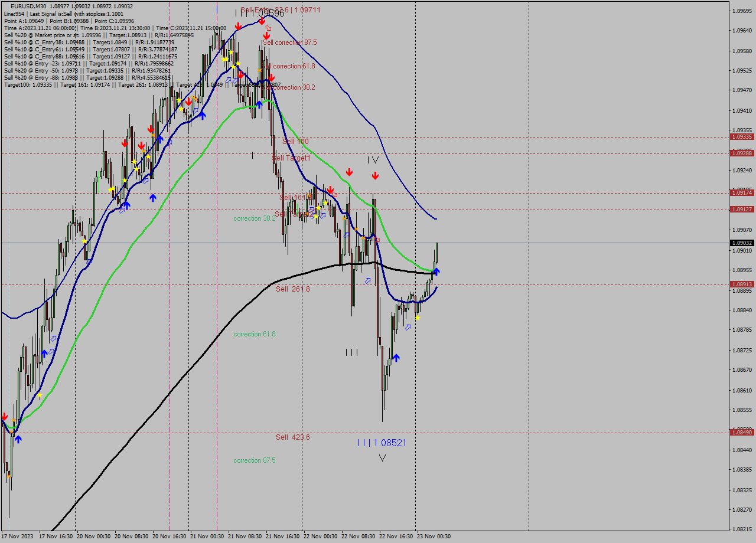Select the 'Sell %10 @ Entry -23' line
The image size is (756, 543).
(89, 63)
